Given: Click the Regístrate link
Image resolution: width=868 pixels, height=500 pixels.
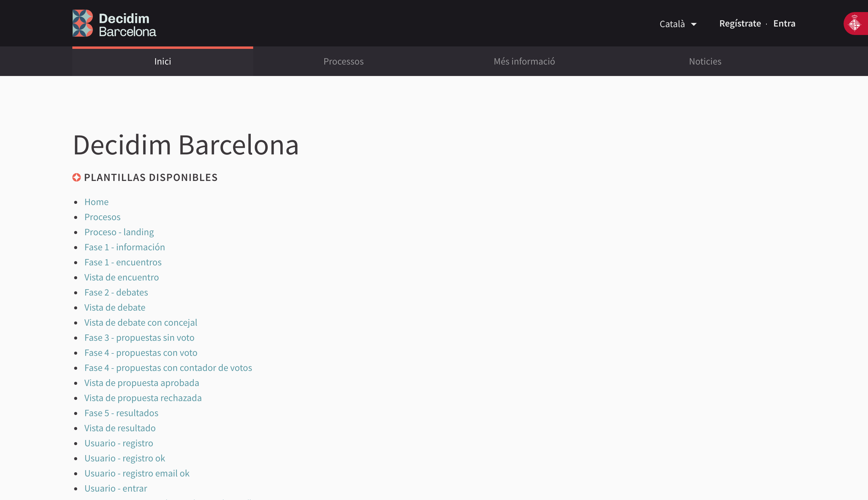Looking at the screenshot, I should click(740, 23).
